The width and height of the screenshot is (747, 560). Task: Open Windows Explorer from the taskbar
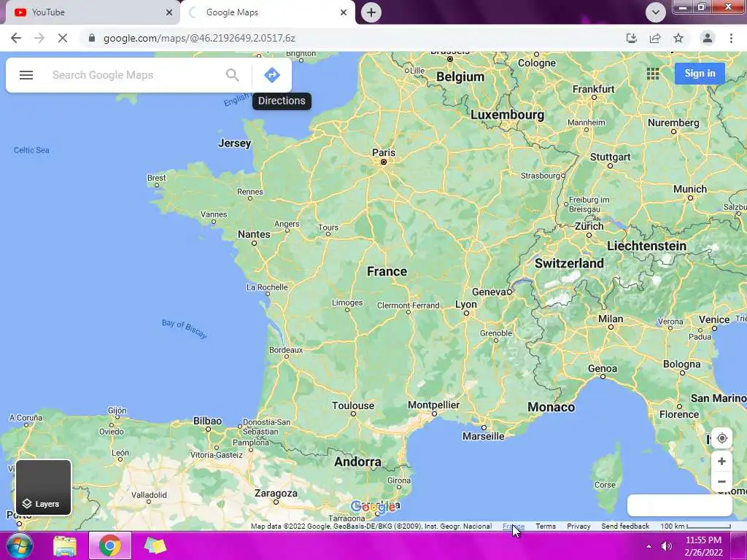coord(65,546)
